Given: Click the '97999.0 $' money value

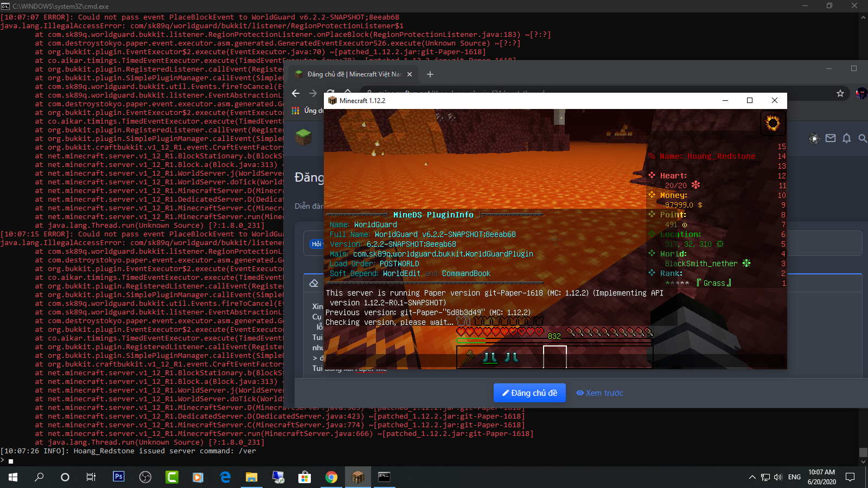Looking at the screenshot, I should [684, 205].
